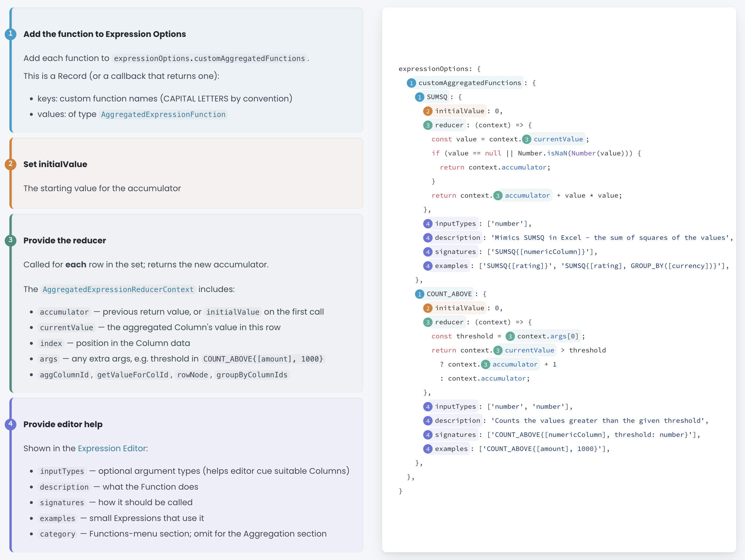745x560 pixels.
Task: Click the 'groupByColumnIds' code term
Action: (252, 375)
